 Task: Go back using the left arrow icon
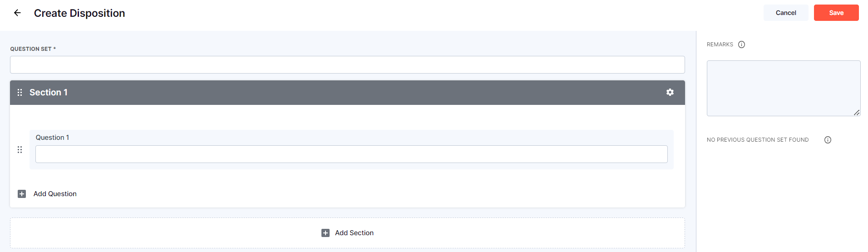[x=17, y=13]
